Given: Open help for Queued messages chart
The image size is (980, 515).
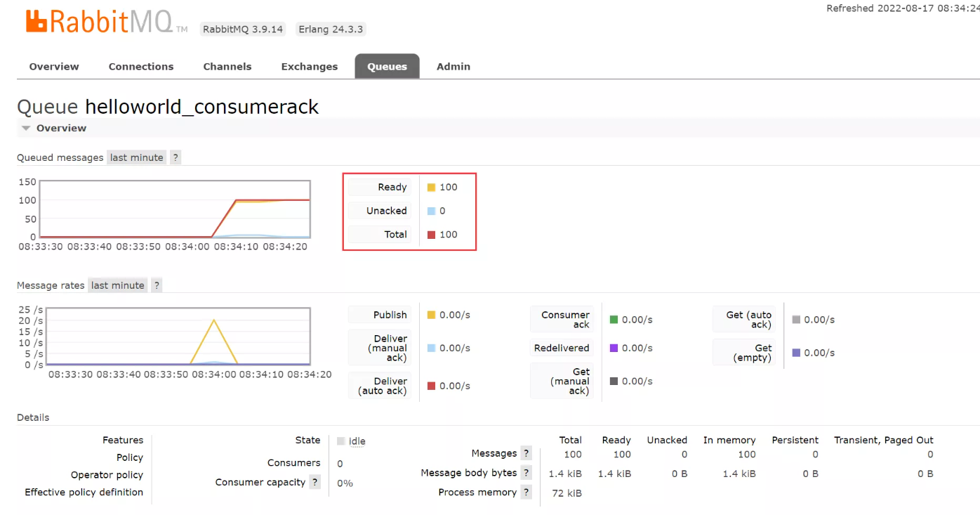Looking at the screenshot, I should point(176,157).
